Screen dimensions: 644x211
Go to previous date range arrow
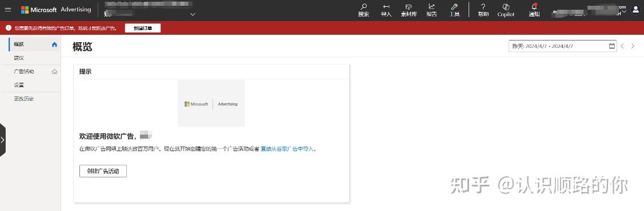tap(622, 46)
